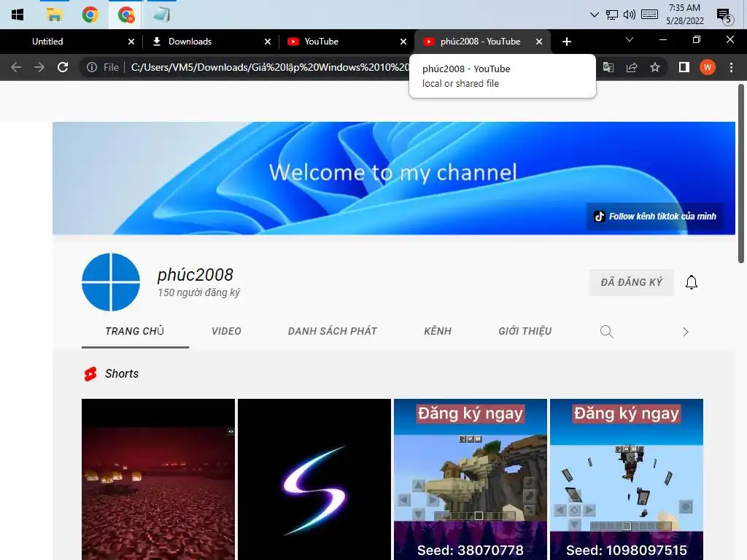The height and width of the screenshot is (560, 747).
Task: Open a new browser tab
Action: pos(566,42)
